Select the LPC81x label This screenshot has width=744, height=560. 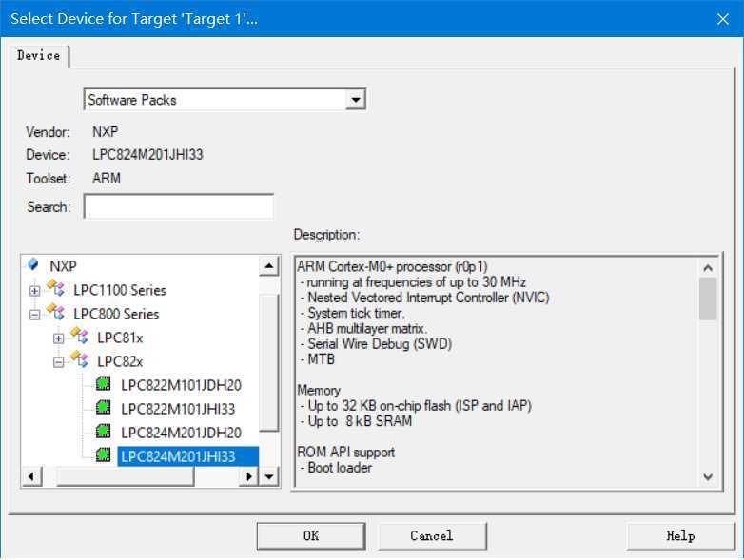[120, 338]
